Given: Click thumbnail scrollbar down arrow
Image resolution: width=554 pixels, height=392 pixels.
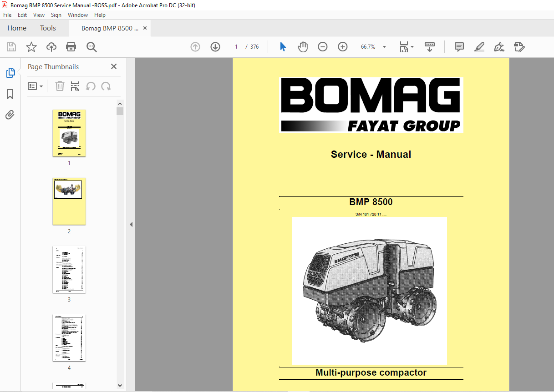Looking at the screenshot, I should [120, 386].
